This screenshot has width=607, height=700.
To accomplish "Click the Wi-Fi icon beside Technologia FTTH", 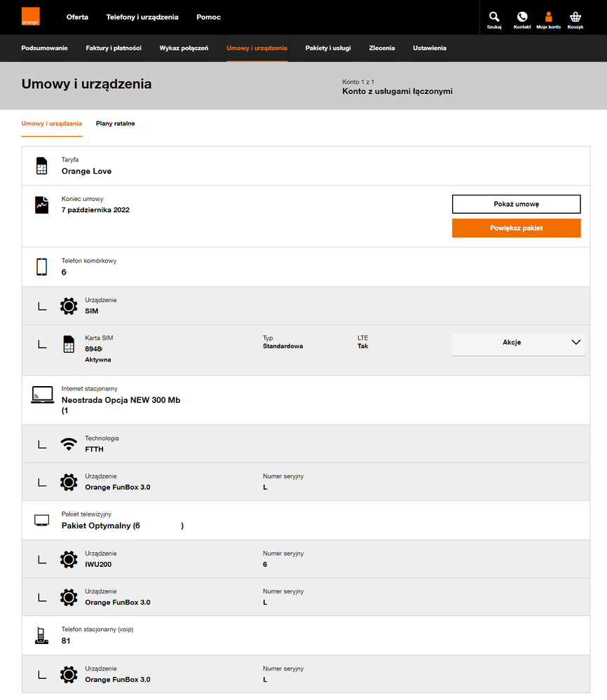I will [69, 444].
